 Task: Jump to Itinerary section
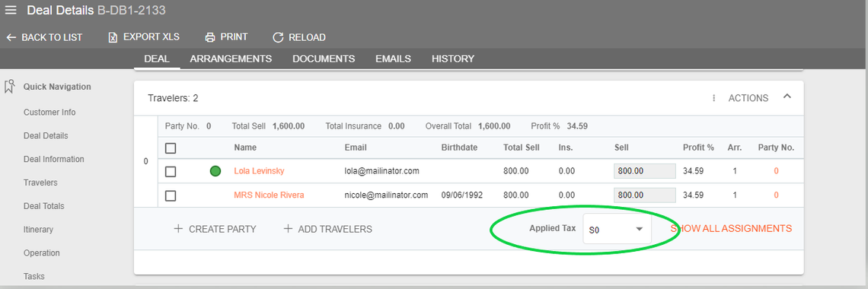click(x=38, y=230)
